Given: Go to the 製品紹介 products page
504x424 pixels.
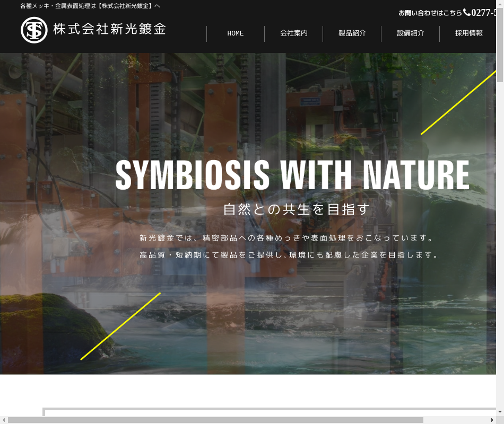Looking at the screenshot, I should click(352, 33).
